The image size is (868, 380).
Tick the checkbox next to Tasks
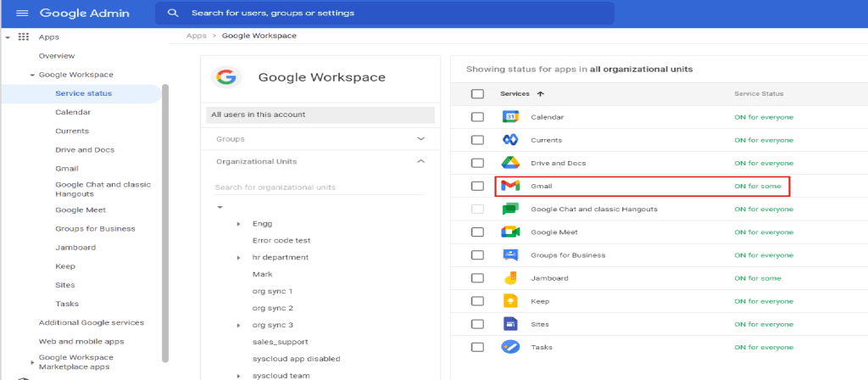tap(477, 347)
